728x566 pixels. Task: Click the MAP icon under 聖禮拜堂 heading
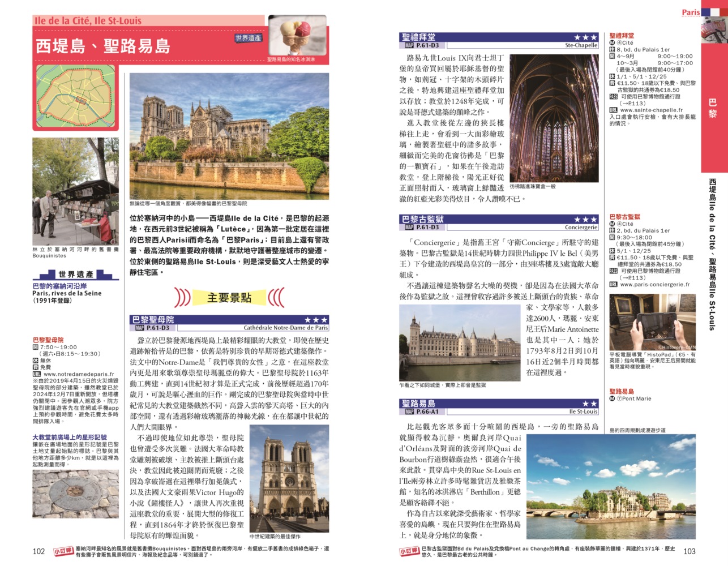(409, 45)
